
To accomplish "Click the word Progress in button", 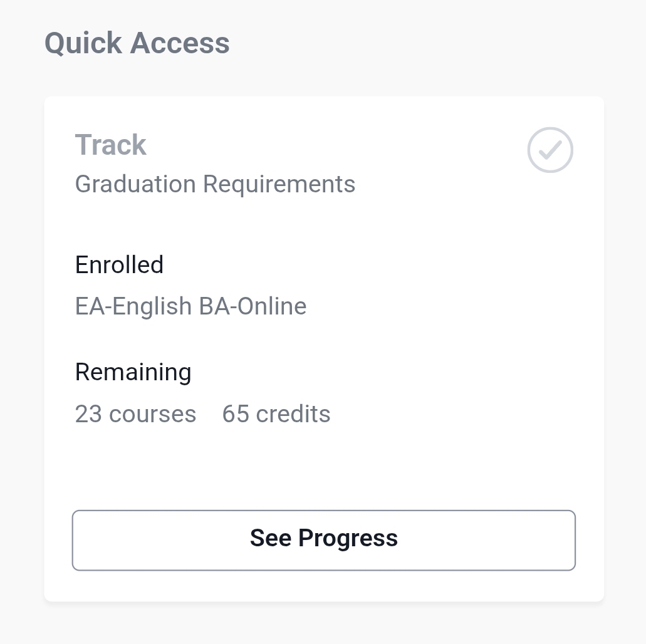I will tap(348, 539).
